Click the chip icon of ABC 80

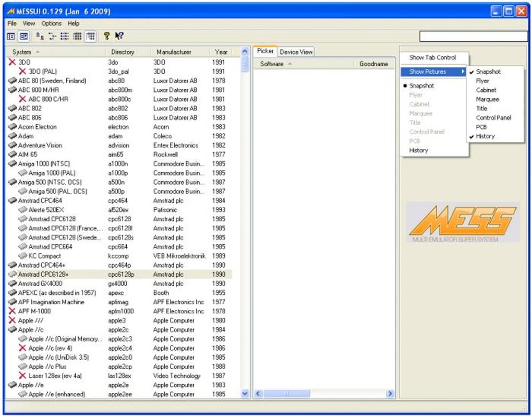tap(12, 80)
